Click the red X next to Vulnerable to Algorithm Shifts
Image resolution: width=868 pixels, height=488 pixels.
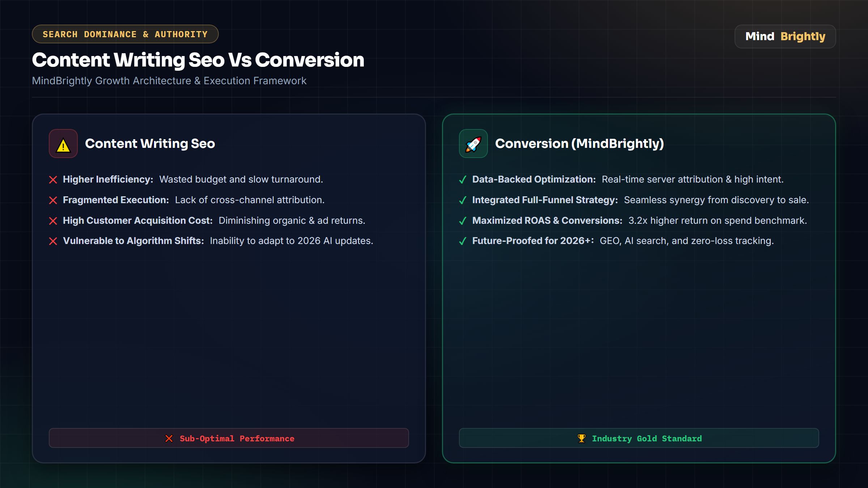(x=53, y=241)
